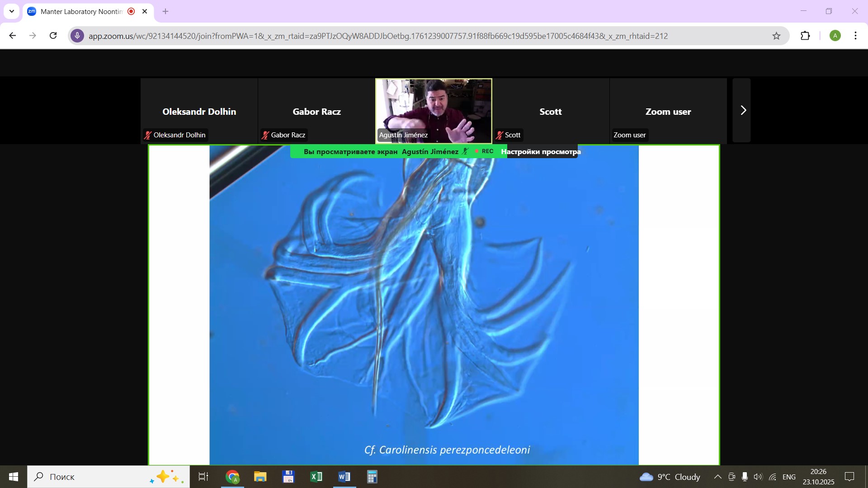Toggle the ENG input language indicator

tap(789, 477)
